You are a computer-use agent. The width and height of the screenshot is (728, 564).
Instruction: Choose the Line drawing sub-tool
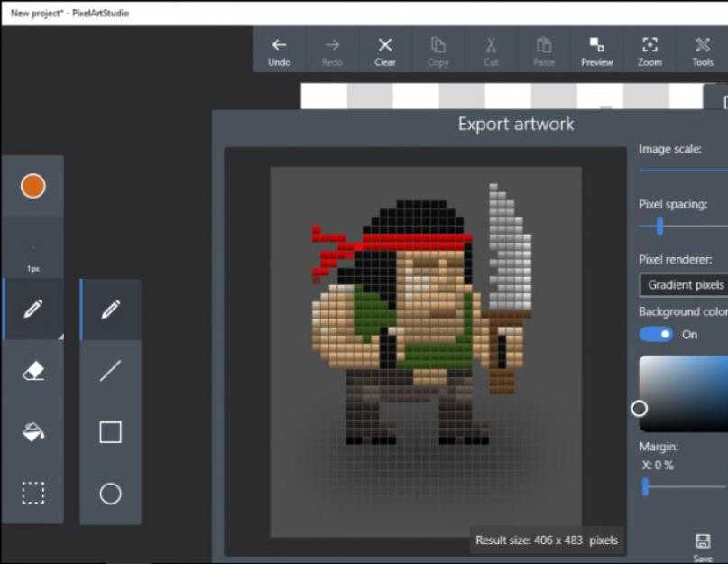pos(110,371)
